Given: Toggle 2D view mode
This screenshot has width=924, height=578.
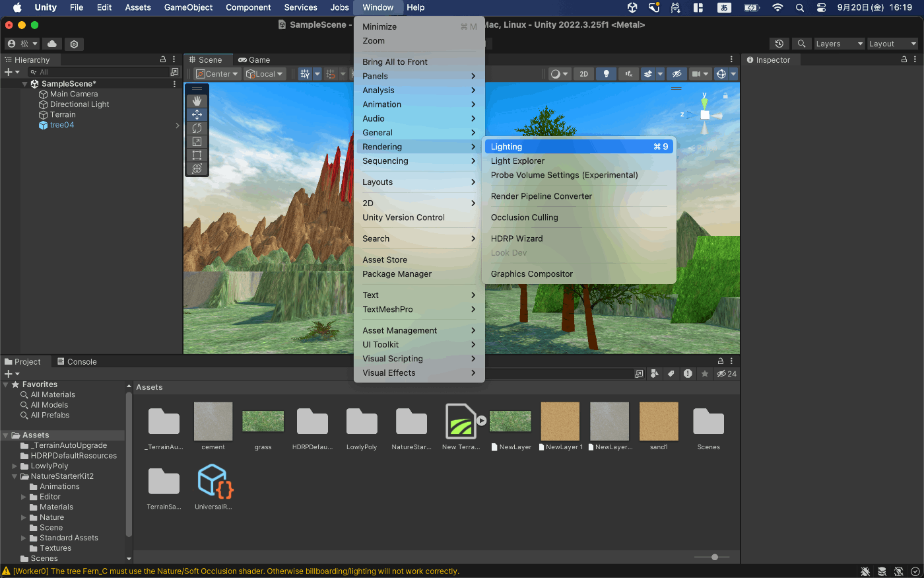Looking at the screenshot, I should coord(583,74).
